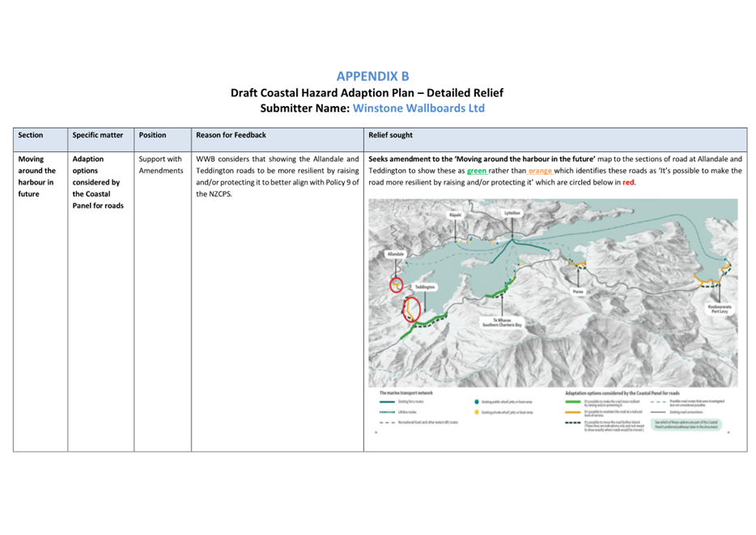
Task: Click the yellow dot private wharf legend icon
Action: (x=477, y=412)
